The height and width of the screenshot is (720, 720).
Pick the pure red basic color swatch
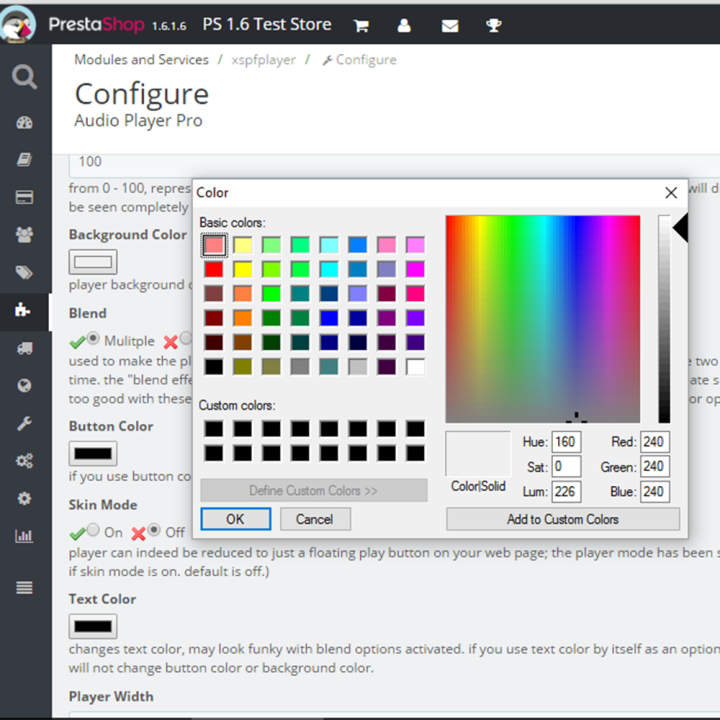[x=214, y=269]
